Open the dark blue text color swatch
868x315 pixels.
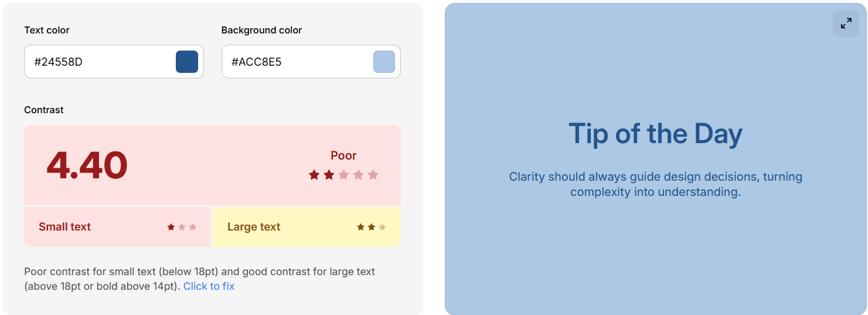pos(186,62)
